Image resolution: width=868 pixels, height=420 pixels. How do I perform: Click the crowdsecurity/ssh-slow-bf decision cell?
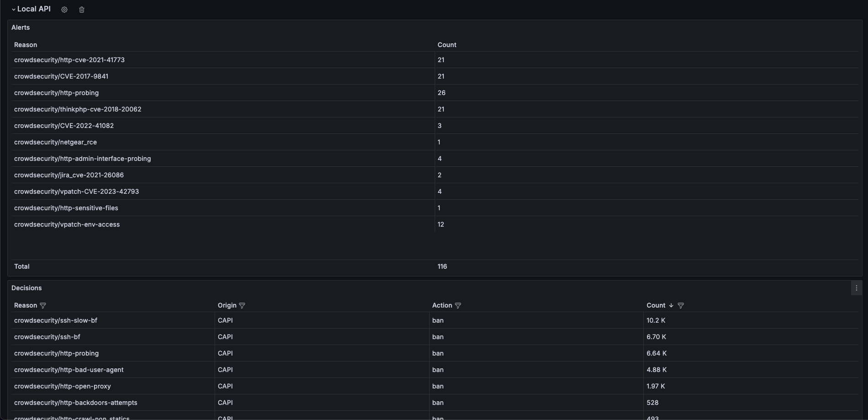pos(56,320)
